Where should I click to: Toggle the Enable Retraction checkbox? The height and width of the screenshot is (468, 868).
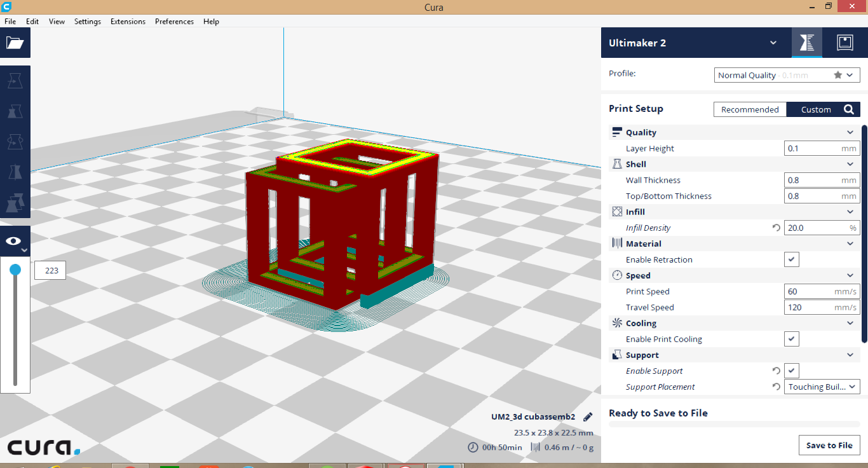(x=792, y=259)
